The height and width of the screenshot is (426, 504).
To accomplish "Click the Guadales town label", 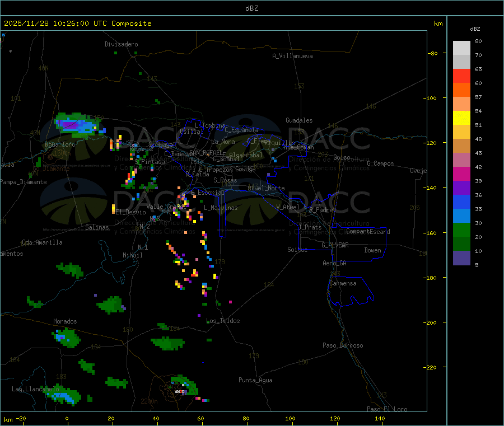I will [299, 120].
